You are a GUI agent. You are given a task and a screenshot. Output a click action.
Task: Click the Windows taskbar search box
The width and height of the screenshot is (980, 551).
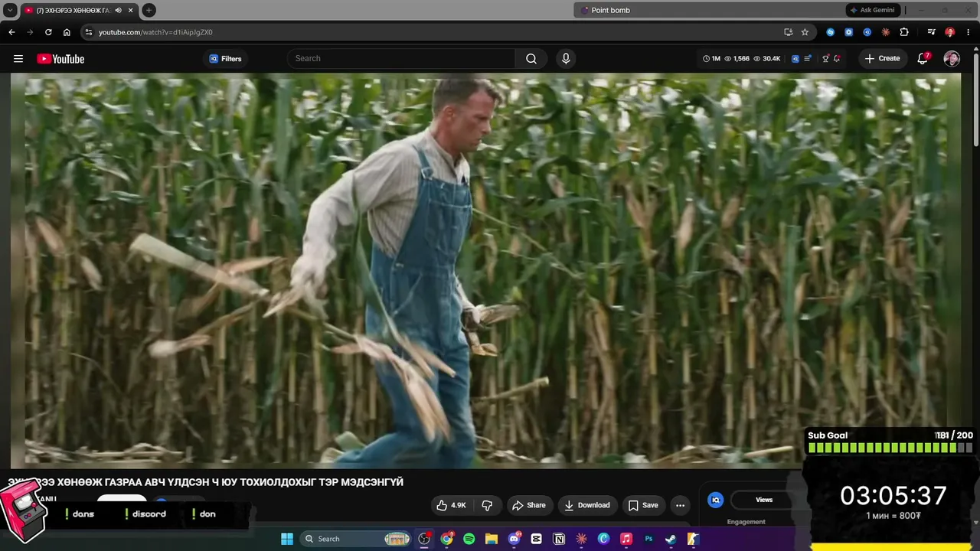coord(356,539)
